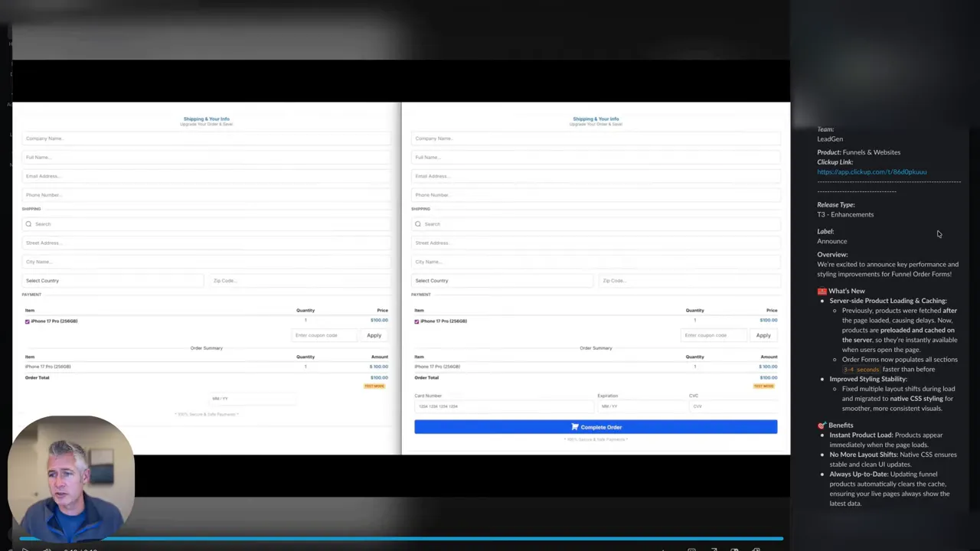Select the 'Announce' label text

coord(831,242)
